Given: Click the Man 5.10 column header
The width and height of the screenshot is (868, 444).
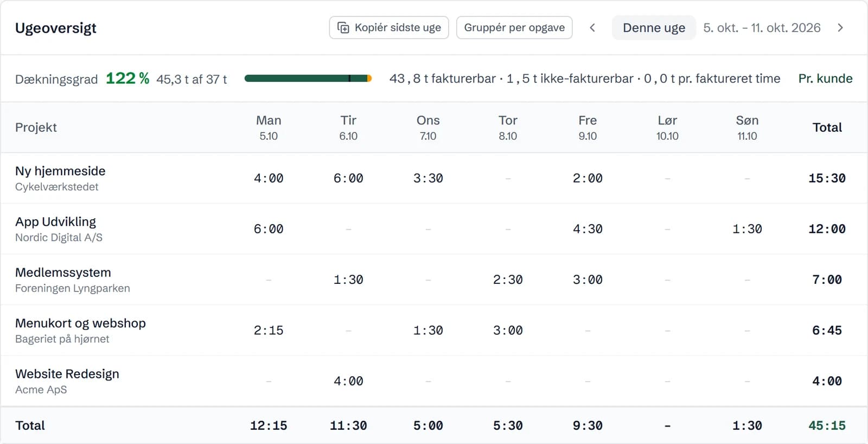Looking at the screenshot, I should (269, 128).
